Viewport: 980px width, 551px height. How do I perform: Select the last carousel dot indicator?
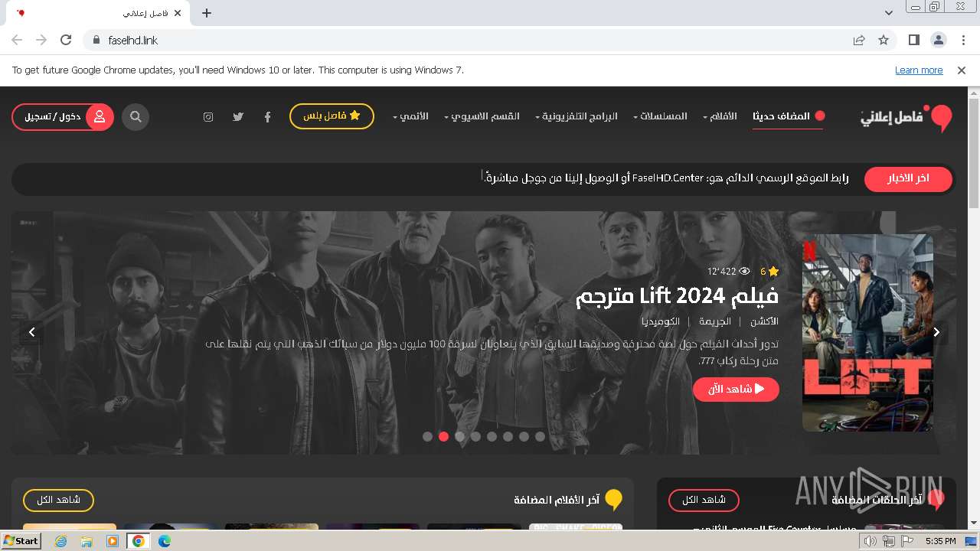pos(540,436)
